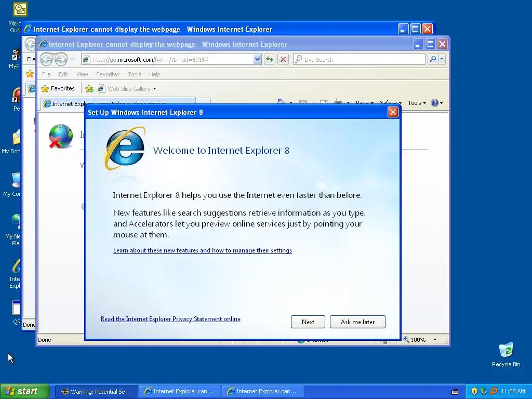Click the Internet Explorer logo in dialog
Screen dimensions: 532x399
tap(125, 149)
